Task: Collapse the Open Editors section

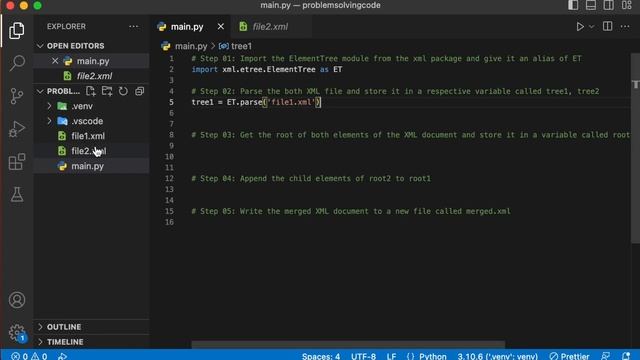Action: coord(40,46)
